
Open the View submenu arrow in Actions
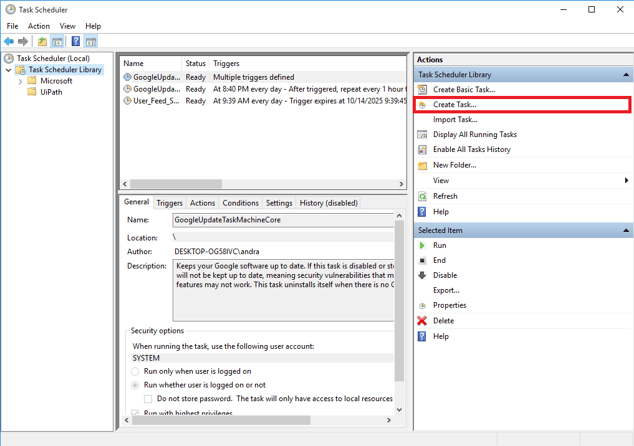click(x=626, y=180)
